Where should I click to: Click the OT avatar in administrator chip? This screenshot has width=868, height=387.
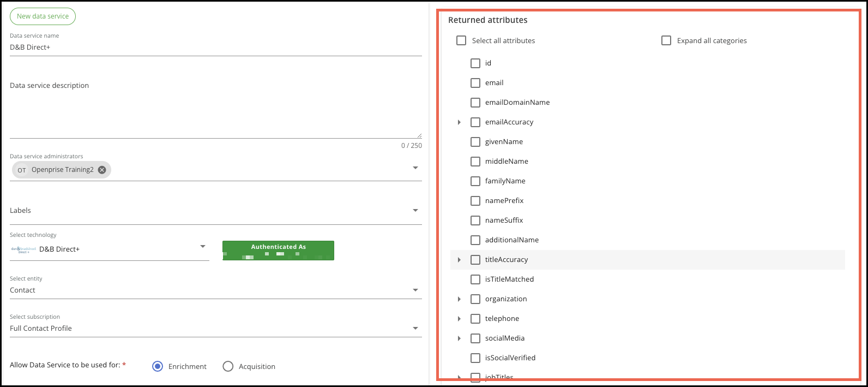(22, 170)
